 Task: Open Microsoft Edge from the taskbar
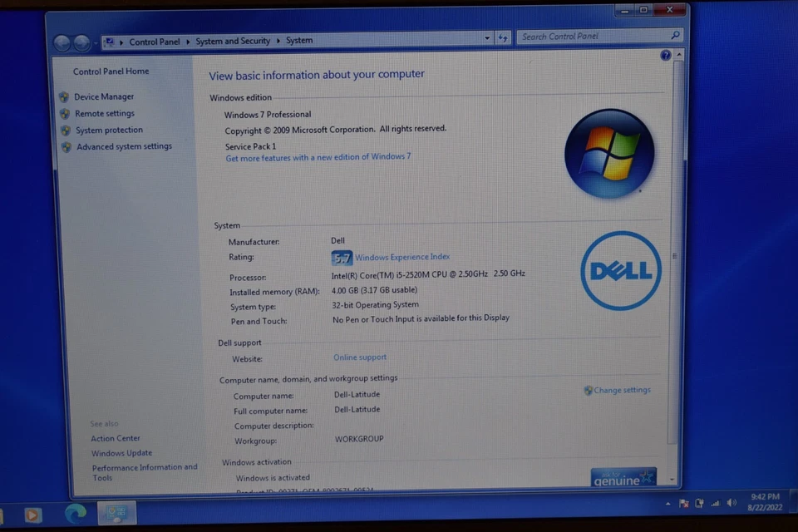pos(75,515)
